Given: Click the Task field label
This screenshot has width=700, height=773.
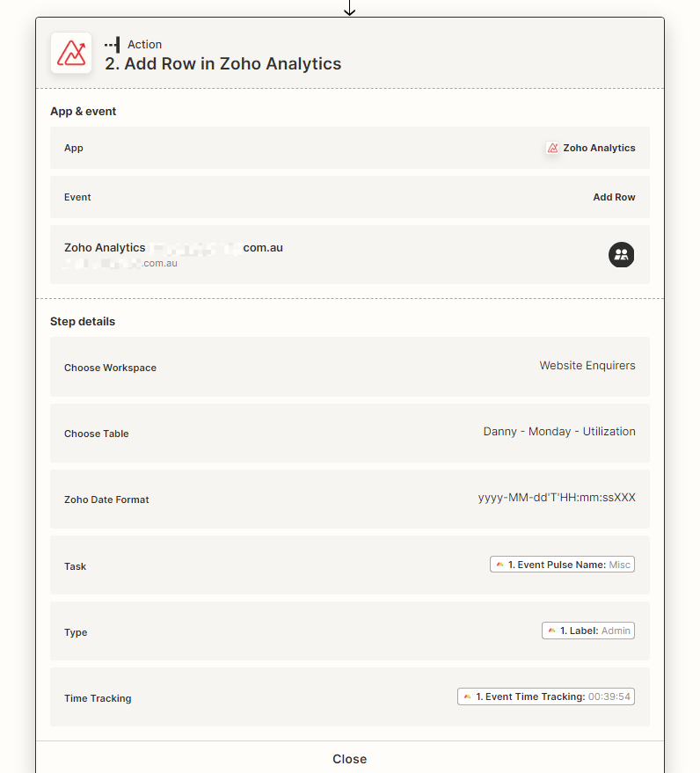Looking at the screenshot, I should (x=75, y=566).
